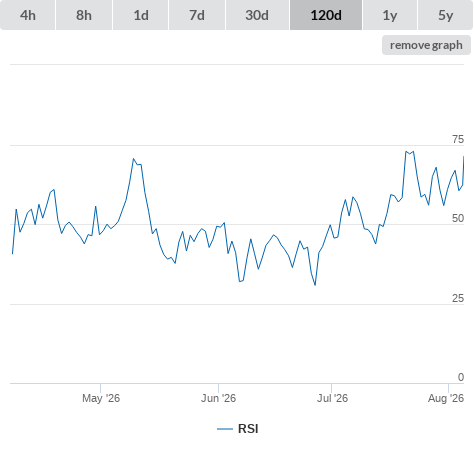Choose the 1d time range tab
The height and width of the screenshot is (455, 474).
[x=141, y=15]
